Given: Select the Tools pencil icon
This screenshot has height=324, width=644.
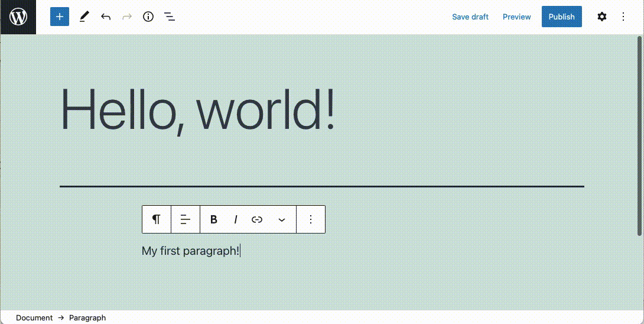Looking at the screenshot, I should tap(84, 17).
